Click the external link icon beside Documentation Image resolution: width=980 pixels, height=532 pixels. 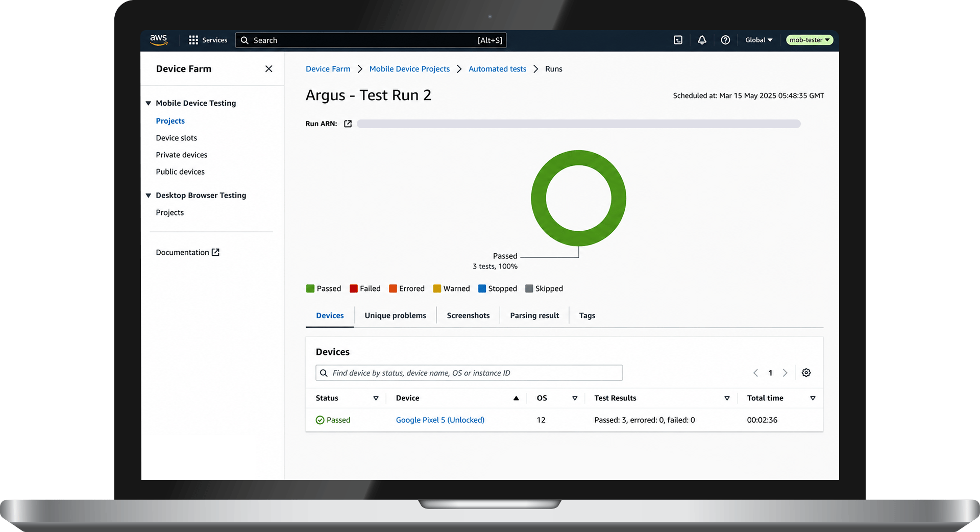[x=216, y=252]
